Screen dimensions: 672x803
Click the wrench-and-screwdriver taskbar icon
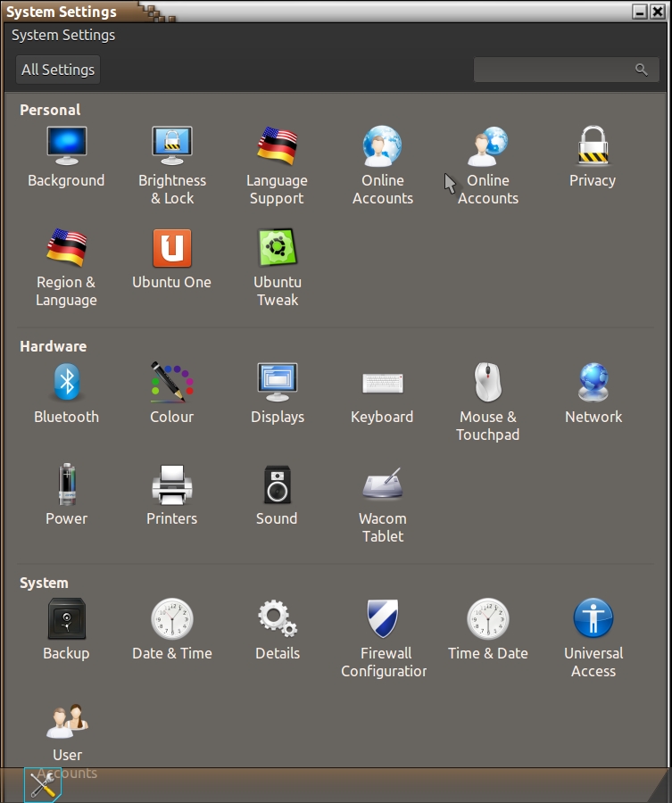click(x=42, y=784)
